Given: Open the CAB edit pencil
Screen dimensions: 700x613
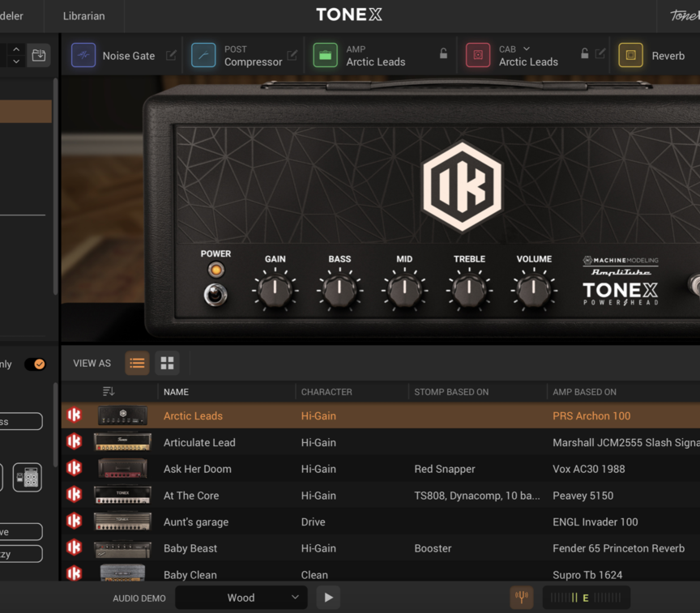Looking at the screenshot, I should (x=600, y=53).
